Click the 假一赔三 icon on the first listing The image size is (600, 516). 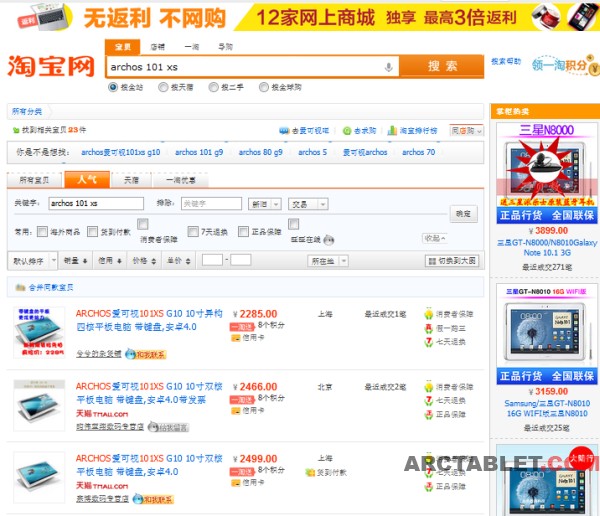pos(429,328)
